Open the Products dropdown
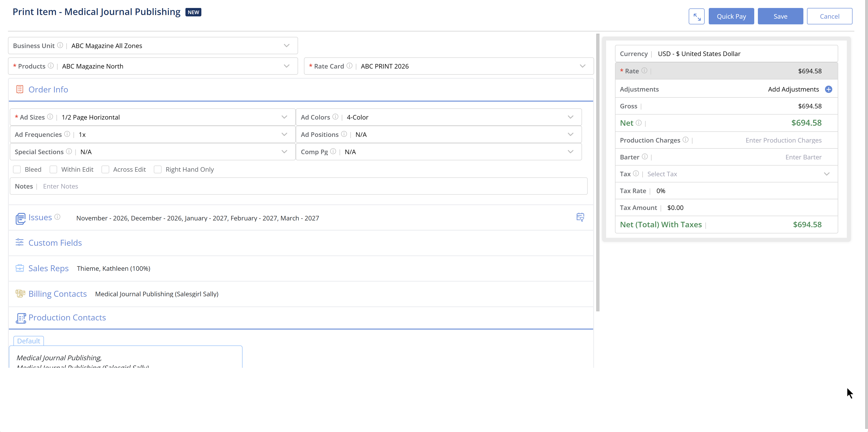 tap(286, 66)
